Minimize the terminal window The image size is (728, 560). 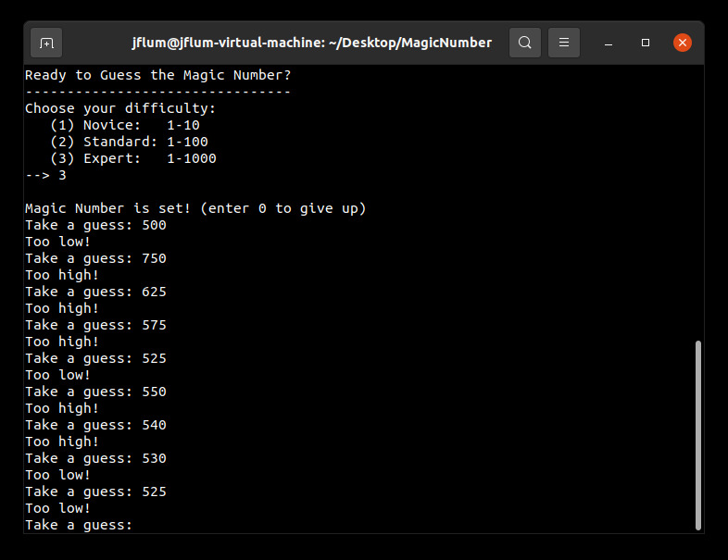point(609,43)
